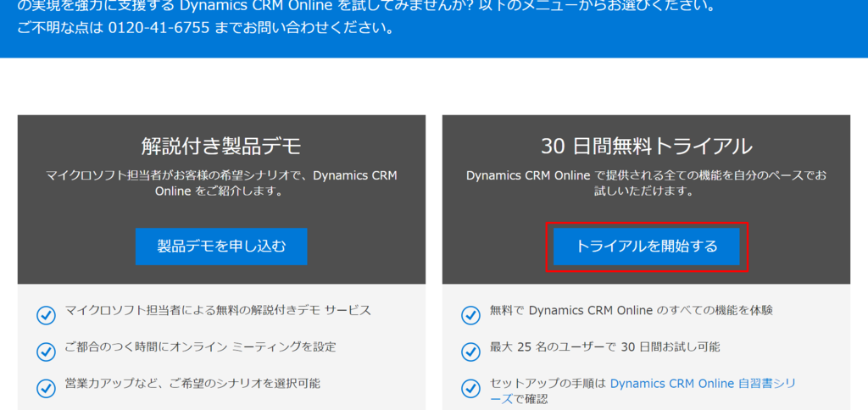
Task: Click text 最大 25 名のユーザーで 30 日間お試し可能
Action: pos(605,347)
